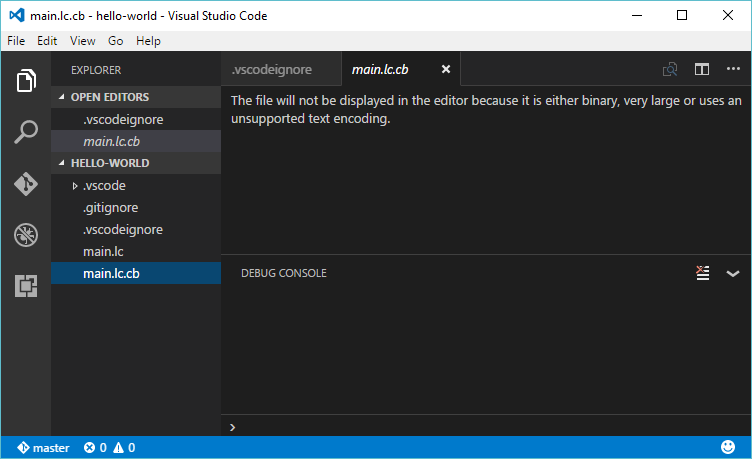Collapse the HELLO-WORLD folder section
This screenshot has height=459, width=752.
tap(110, 163)
